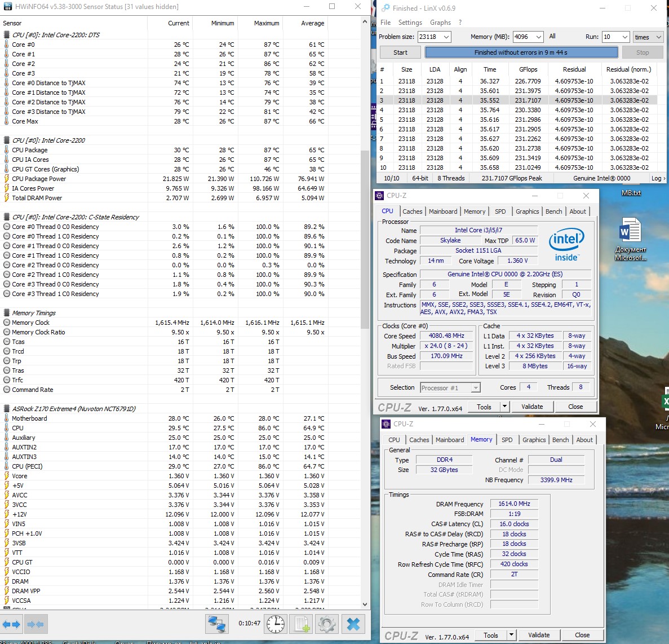Reset the elapsed time with the clock icon
The image size is (669, 644).
click(276, 624)
